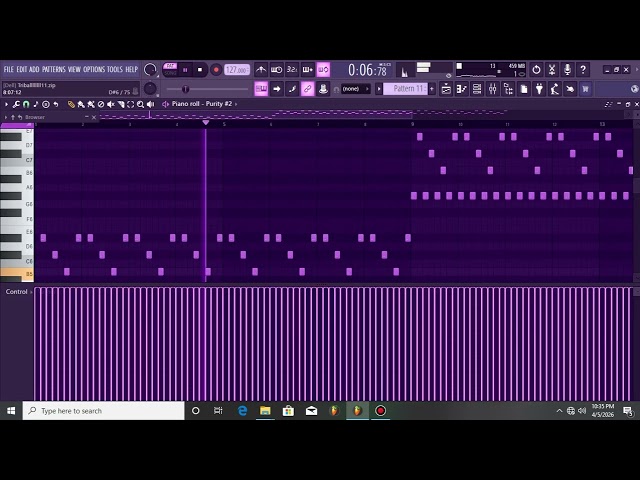Screen dimensions: 640x480
Task: Open the Mixer window icon
Action: point(493,89)
